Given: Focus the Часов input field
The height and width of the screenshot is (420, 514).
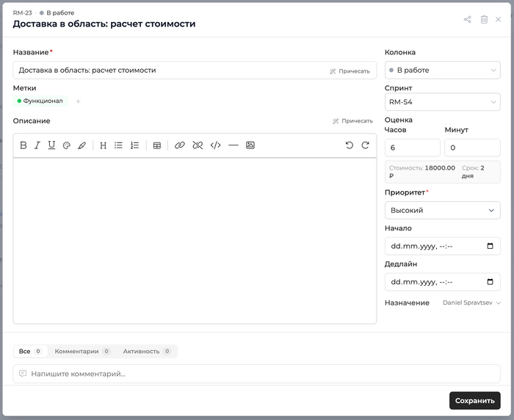Looking at the screenshot, I should (x=413, y=148).
